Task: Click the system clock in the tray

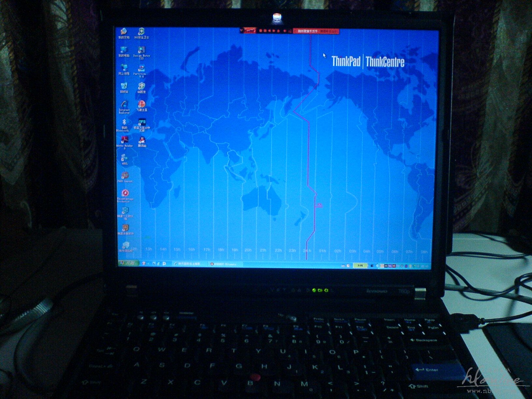Action: coord(425,266)
